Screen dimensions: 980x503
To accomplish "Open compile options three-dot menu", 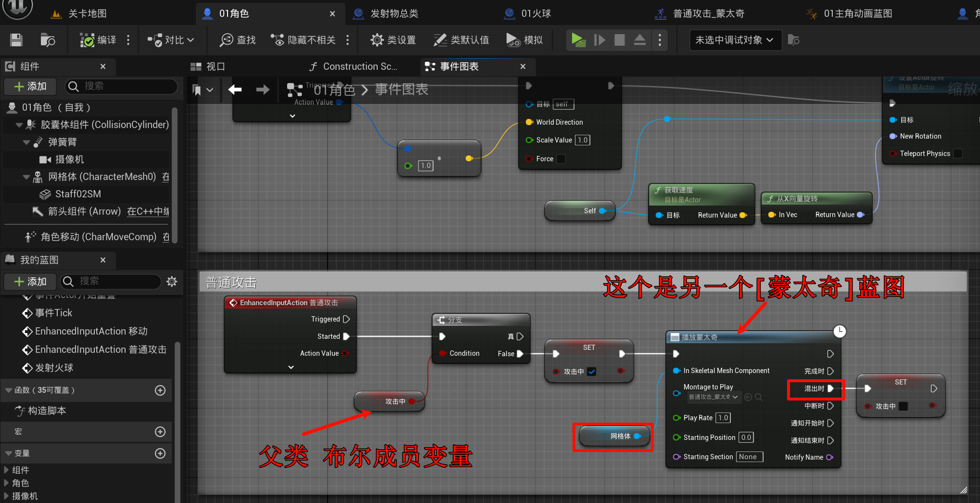I will pyautogui.click(x=128, y=40).
